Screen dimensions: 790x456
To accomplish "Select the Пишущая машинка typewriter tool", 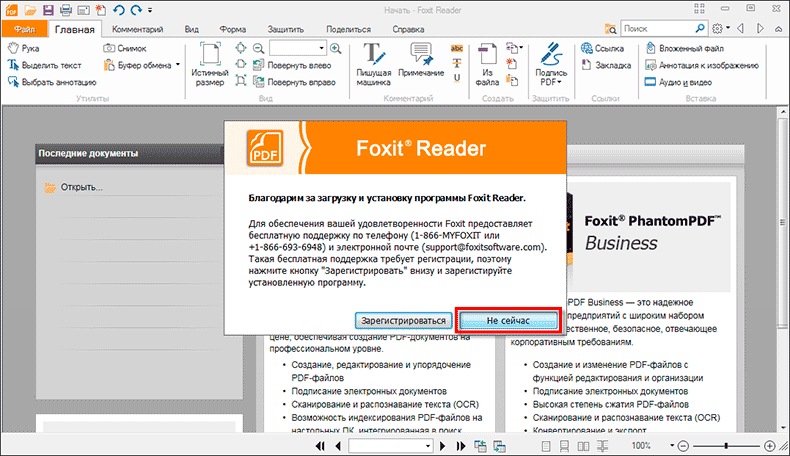I will coord(373,64).
